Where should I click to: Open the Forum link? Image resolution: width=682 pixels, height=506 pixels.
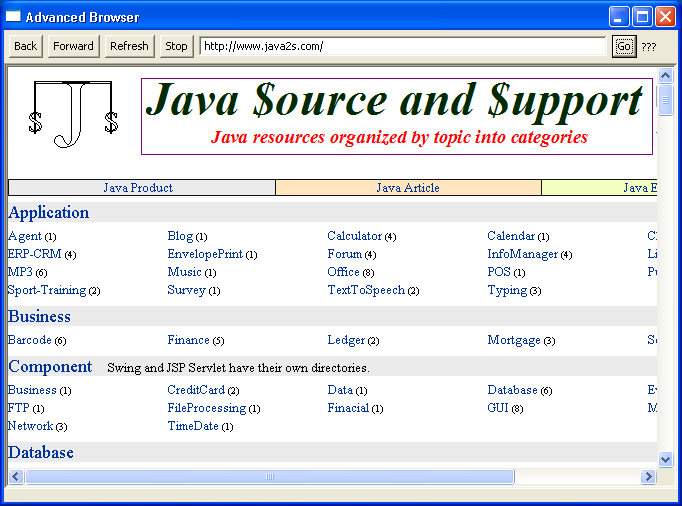coord(344,254)
